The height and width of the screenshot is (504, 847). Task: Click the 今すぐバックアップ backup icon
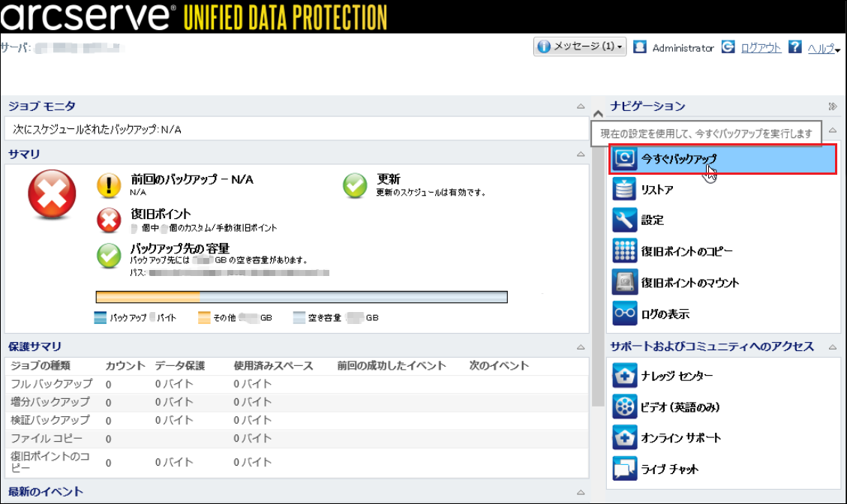coord(624,159)
